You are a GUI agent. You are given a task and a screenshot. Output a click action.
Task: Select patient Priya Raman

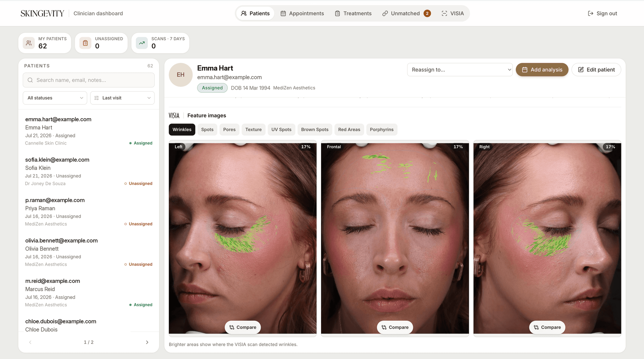point(89,212)
